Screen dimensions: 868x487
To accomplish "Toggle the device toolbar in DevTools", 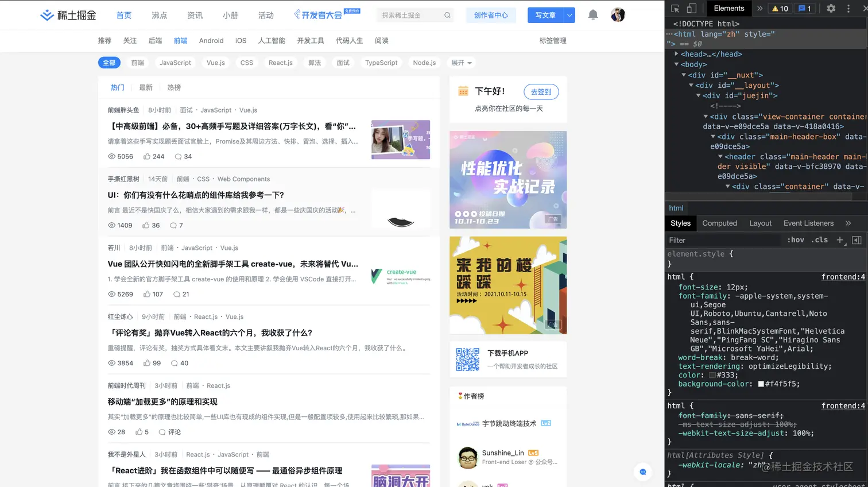I will tap(692, 9).
